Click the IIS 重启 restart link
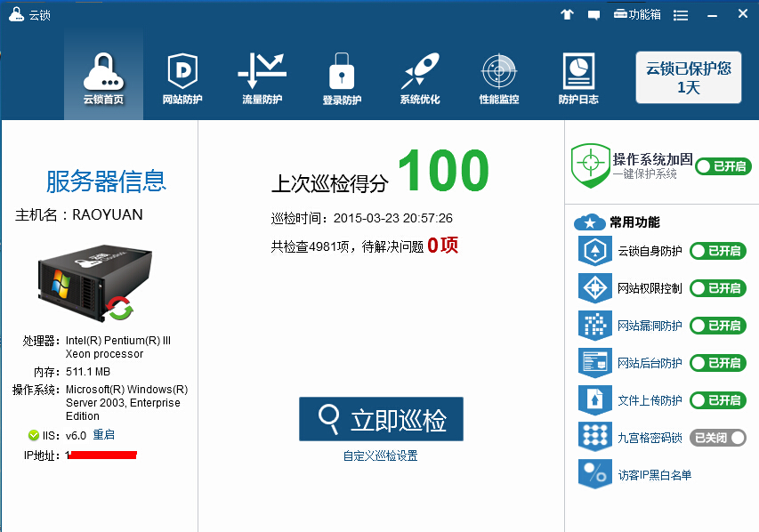This screenshot has width=759, height=532. pyautogui.click(x=104, y=435)
